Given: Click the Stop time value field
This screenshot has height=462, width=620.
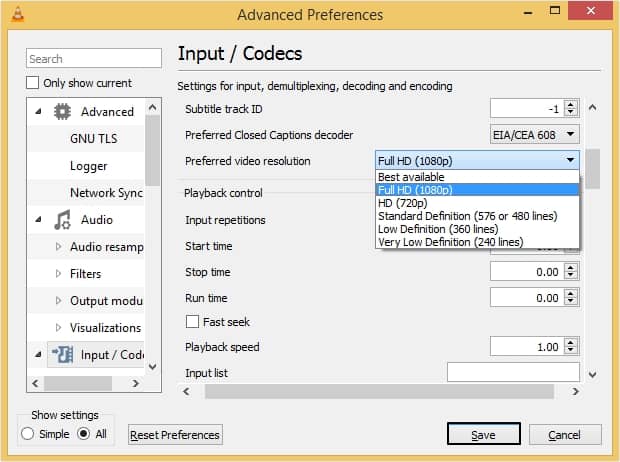Looking at the screenshot, I should [x=526, y=271].
